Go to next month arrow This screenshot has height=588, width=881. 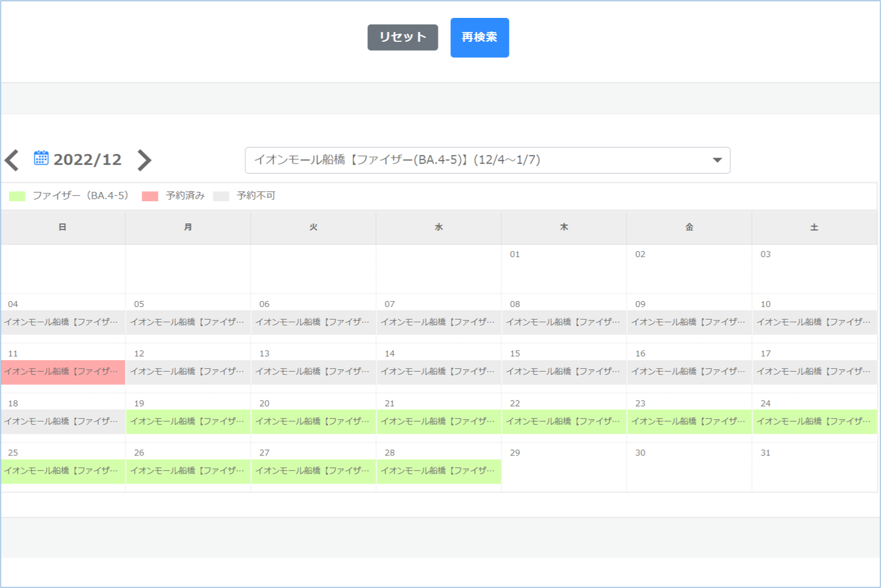click(144, 160)
